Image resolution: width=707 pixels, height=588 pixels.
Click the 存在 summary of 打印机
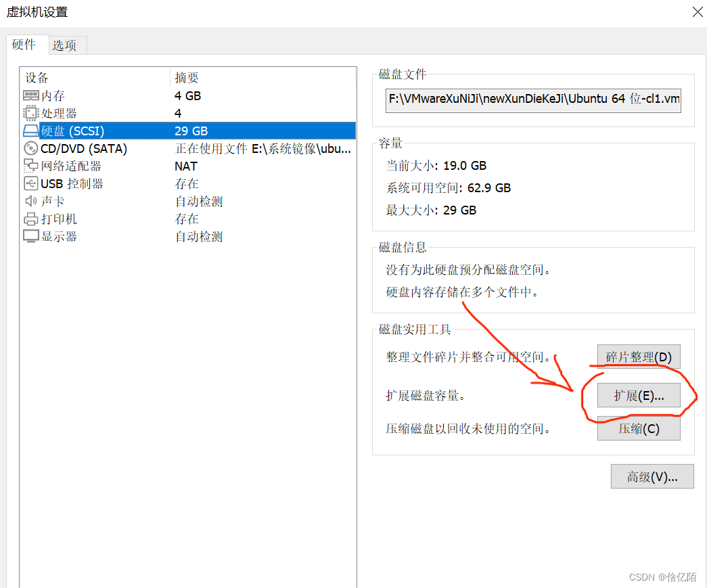(187, 219)
